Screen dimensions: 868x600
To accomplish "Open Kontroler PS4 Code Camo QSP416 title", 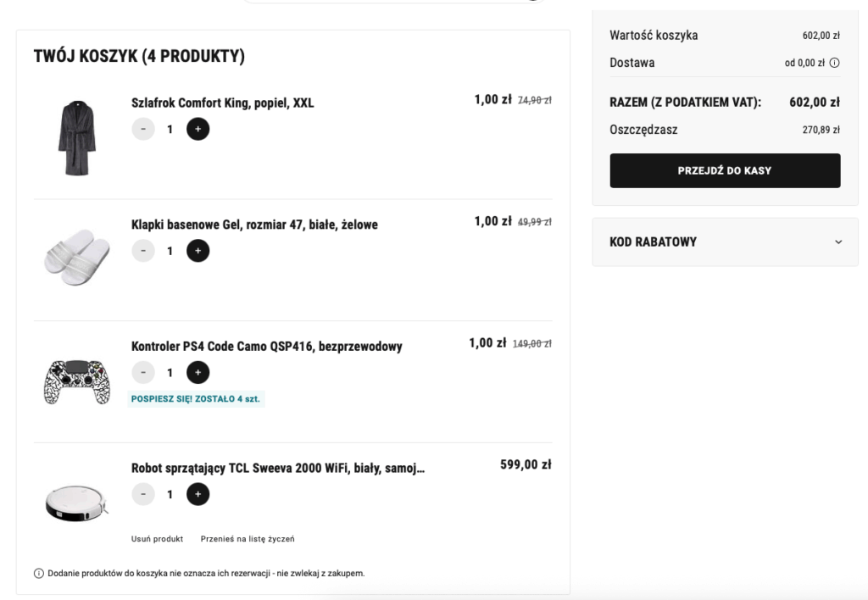I will tap(266, 347).
